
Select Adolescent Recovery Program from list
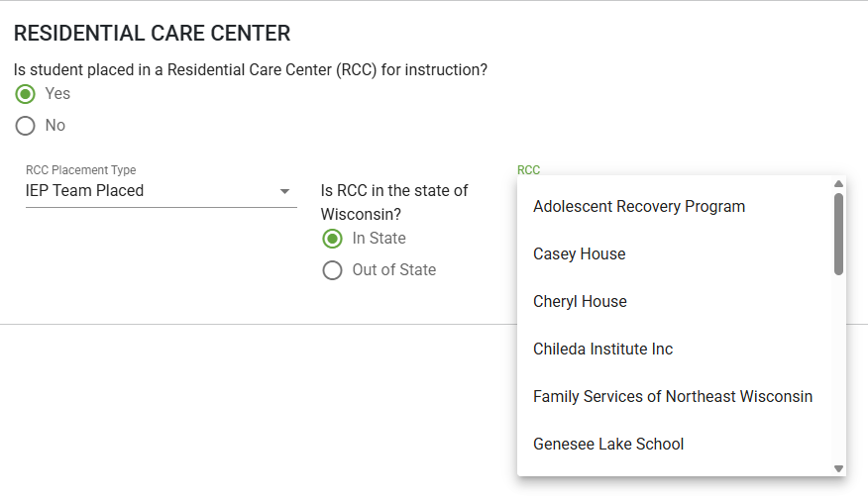click(676, 206)
